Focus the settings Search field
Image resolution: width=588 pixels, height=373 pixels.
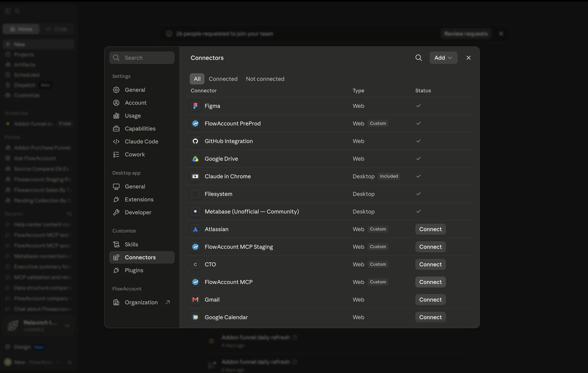(142, 58)
